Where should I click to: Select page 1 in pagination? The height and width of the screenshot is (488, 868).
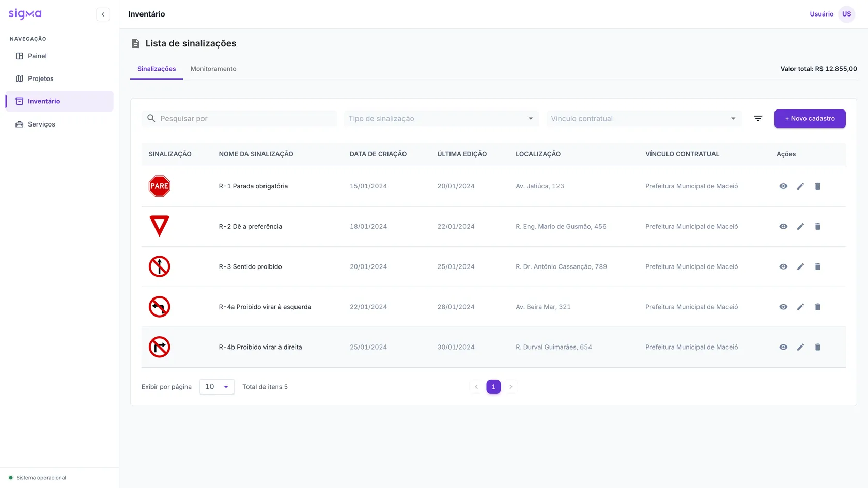pos(493,387)
